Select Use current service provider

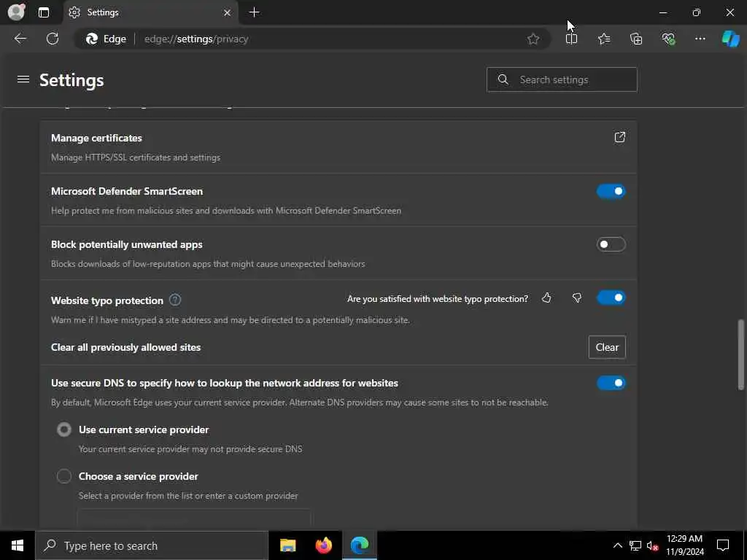pyautogui.click(x=64, y=429)
